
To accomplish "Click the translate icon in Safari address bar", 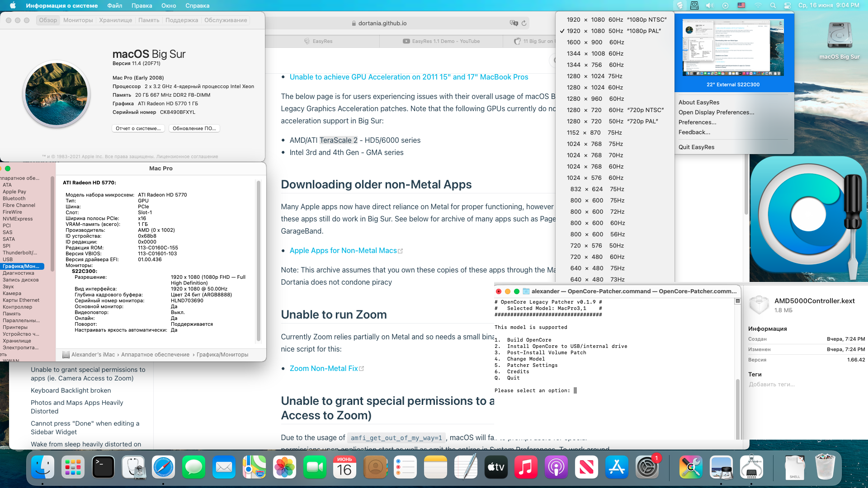I will 514,23.
